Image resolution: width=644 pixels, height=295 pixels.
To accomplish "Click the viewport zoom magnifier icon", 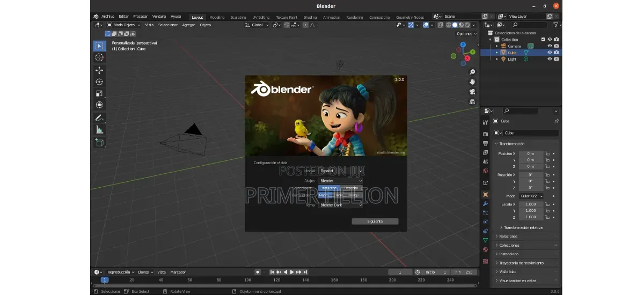I will point(472,72).
